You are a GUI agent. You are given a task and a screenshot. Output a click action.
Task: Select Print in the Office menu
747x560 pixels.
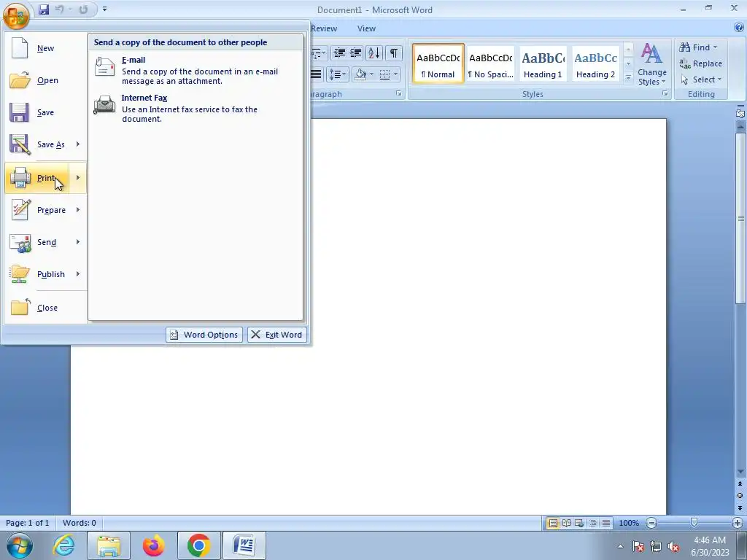tap(37, 178)
